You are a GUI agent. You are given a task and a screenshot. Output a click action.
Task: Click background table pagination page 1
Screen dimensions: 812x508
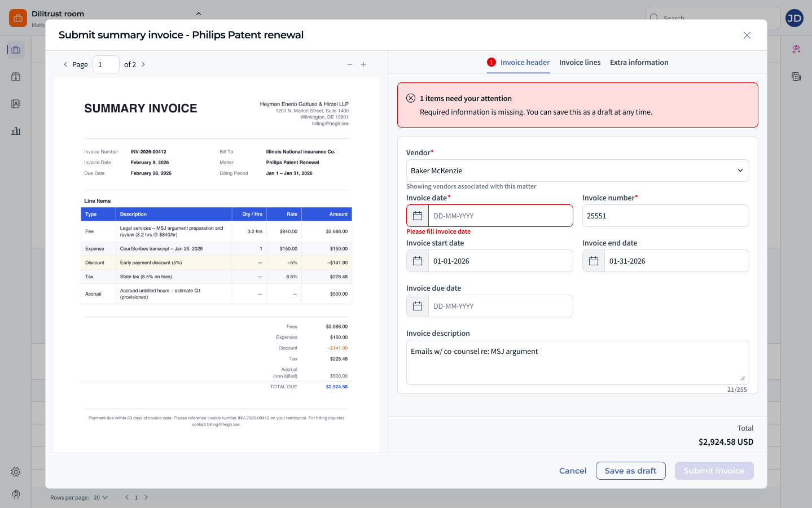[137, 497]
